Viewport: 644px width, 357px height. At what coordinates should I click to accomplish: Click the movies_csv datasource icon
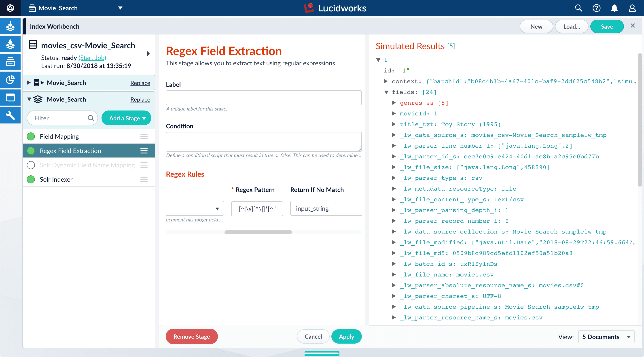(33, 45)
